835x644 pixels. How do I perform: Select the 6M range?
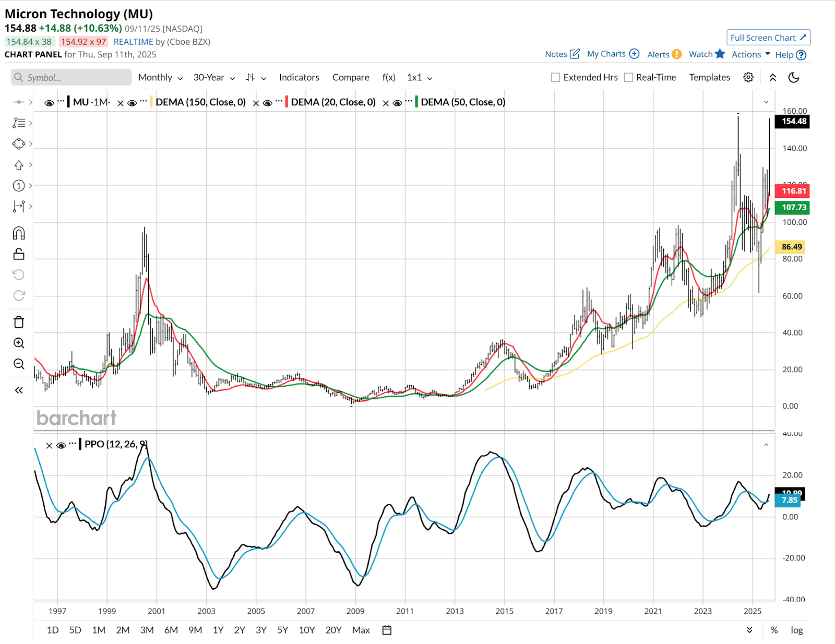(x=171, y=630)
